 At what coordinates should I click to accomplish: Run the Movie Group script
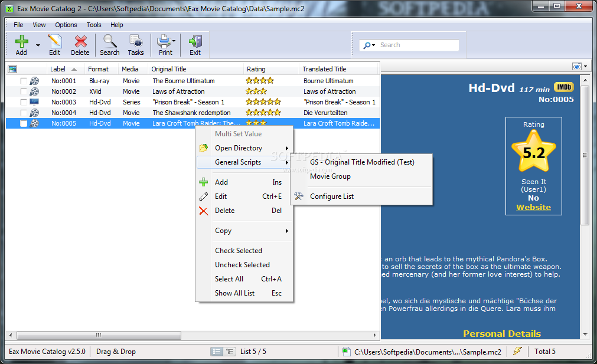[362, 176]
